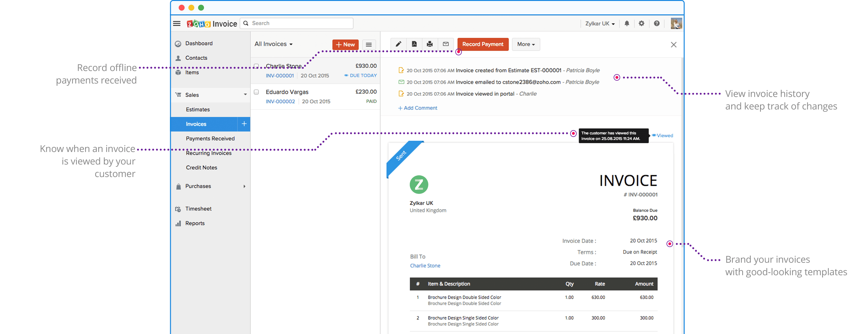Click the Record Payment button
Screen dimensions: 868x334
[x=483, y=44]
